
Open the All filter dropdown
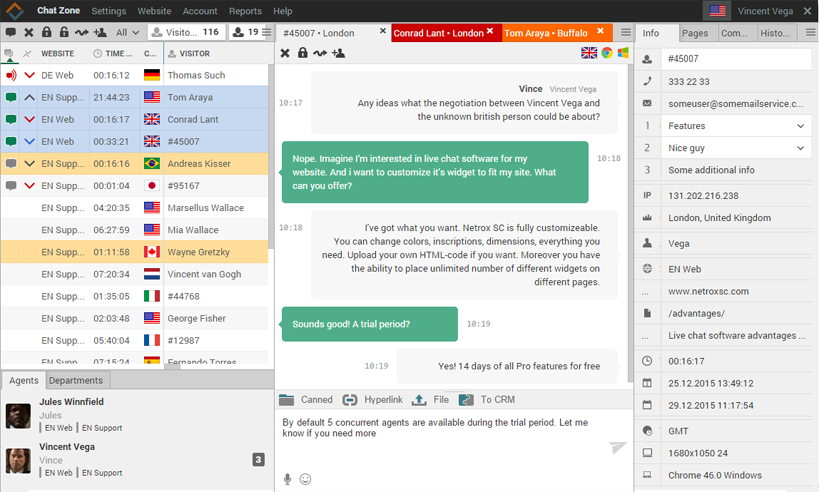coord(127,32)
